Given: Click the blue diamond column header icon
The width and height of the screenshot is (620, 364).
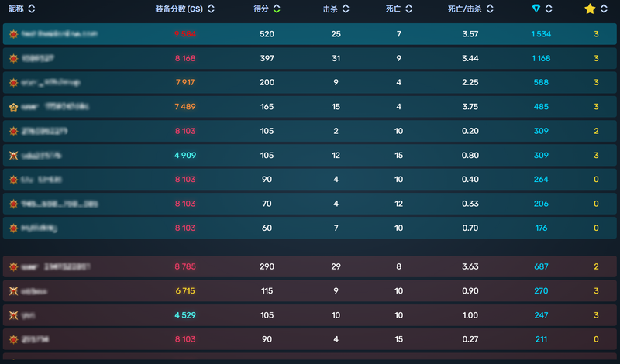Looking at the screenshot, I should click(536, 9).
